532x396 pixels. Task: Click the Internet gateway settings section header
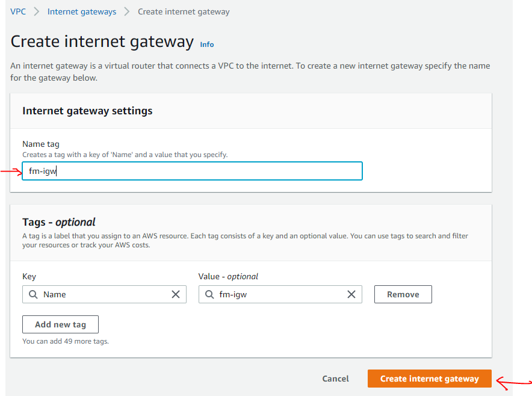click(87, 111)
